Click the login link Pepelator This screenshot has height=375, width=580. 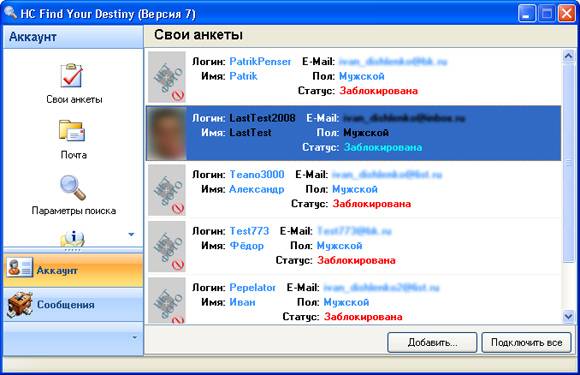tap(252, 288)
